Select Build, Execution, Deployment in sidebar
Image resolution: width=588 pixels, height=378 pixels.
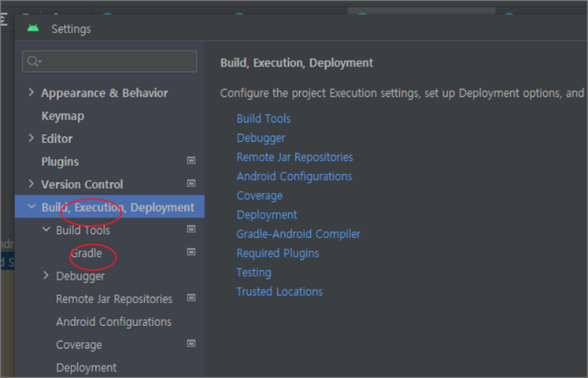click(118, 207)
